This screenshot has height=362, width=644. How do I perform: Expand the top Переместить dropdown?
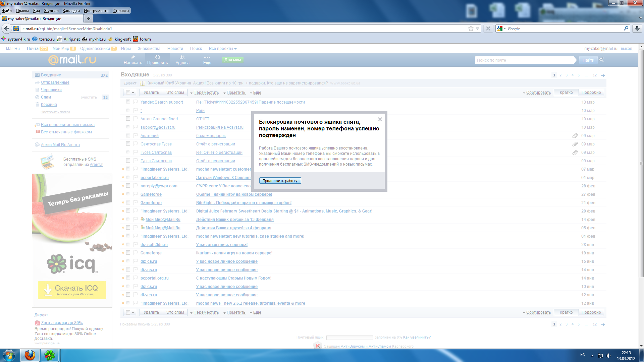pyautogui.click(x=204, y=93)
